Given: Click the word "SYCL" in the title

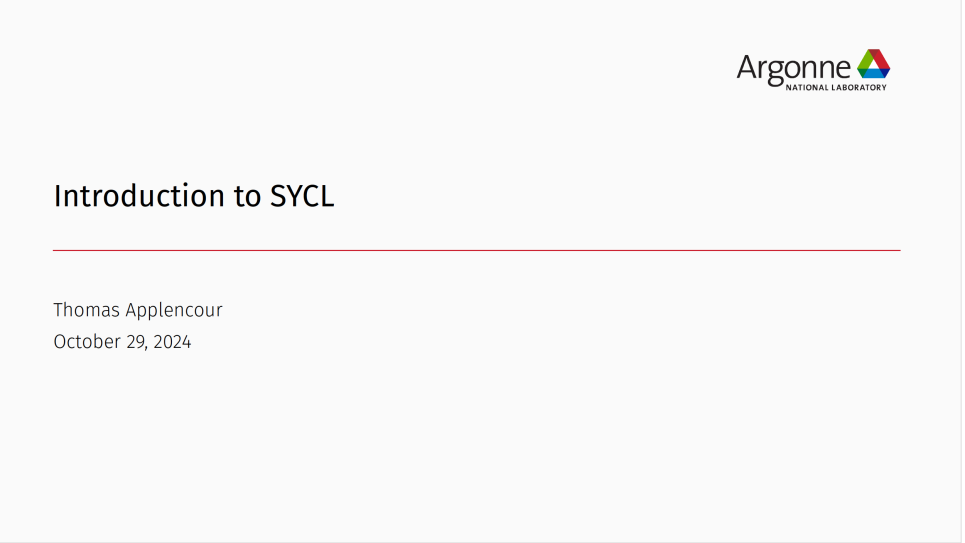Looking at the screenshot, I should click(x=302, y=196).
